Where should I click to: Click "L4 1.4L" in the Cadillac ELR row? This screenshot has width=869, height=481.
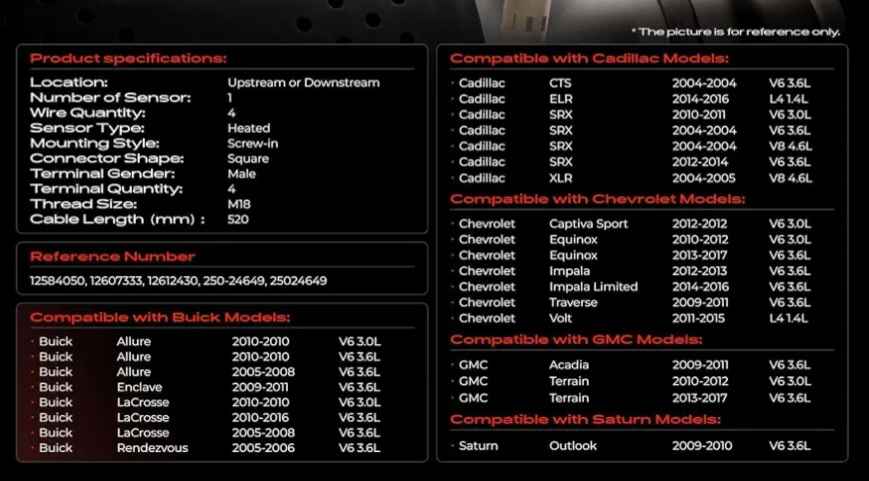[788, 99]
